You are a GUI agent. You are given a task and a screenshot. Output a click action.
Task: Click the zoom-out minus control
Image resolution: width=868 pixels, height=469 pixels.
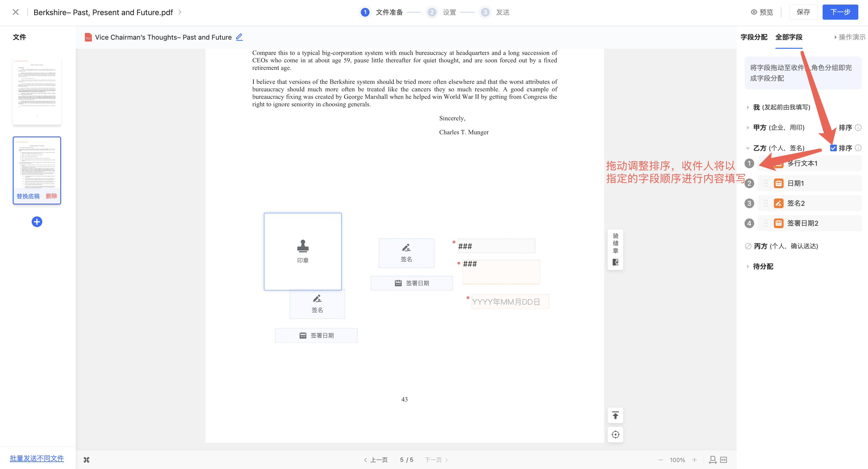click(x=660, y=460)
